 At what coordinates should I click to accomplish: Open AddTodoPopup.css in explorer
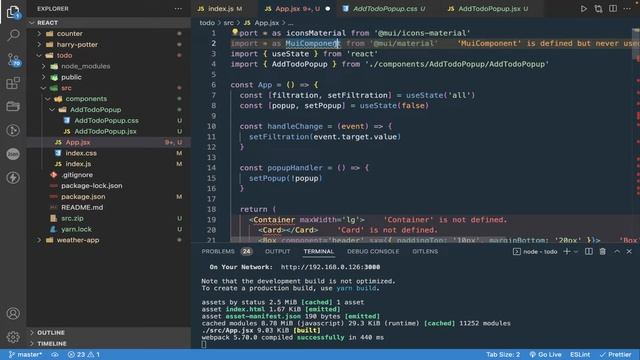click(106, 120)
